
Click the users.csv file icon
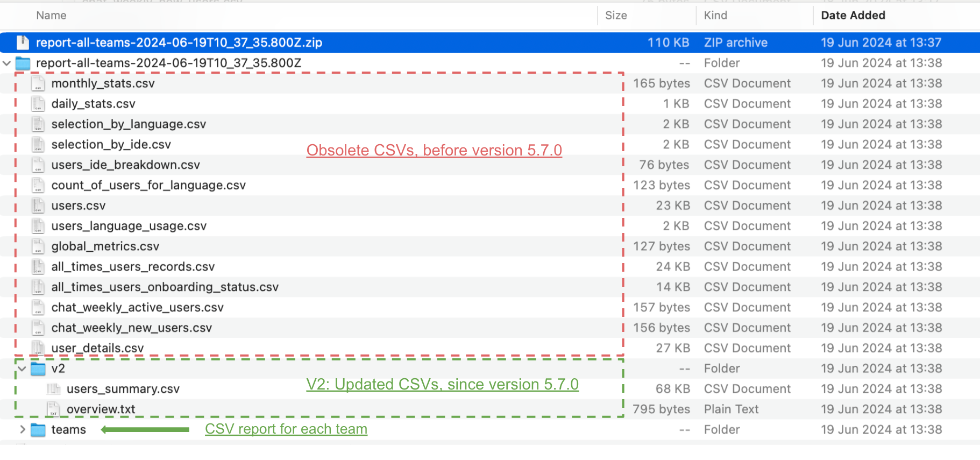click(x=38, y=206)
